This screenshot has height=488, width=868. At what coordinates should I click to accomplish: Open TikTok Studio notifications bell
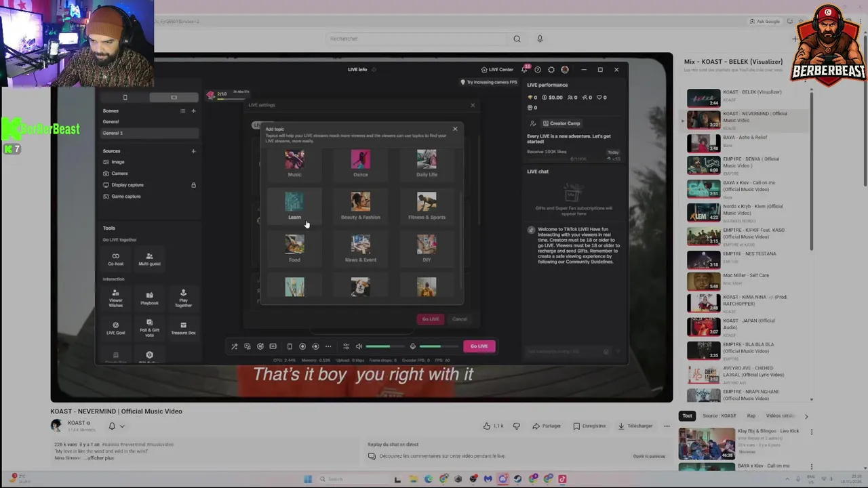pyautogui.click(x=525, y=69)
